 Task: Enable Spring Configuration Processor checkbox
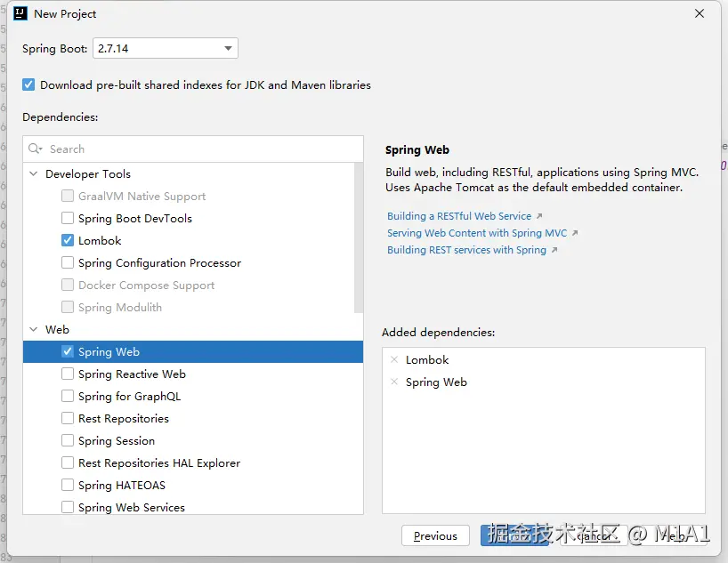tap(68, 262)
